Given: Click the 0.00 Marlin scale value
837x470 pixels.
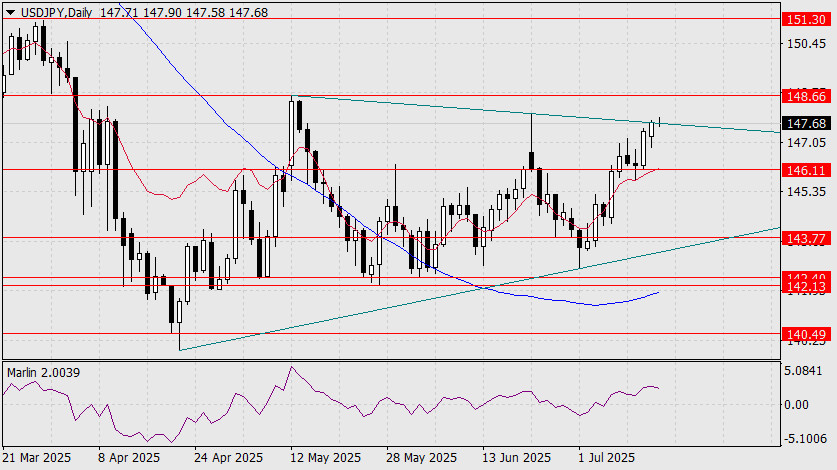Looking at the screenshot, I should [796, 405].
